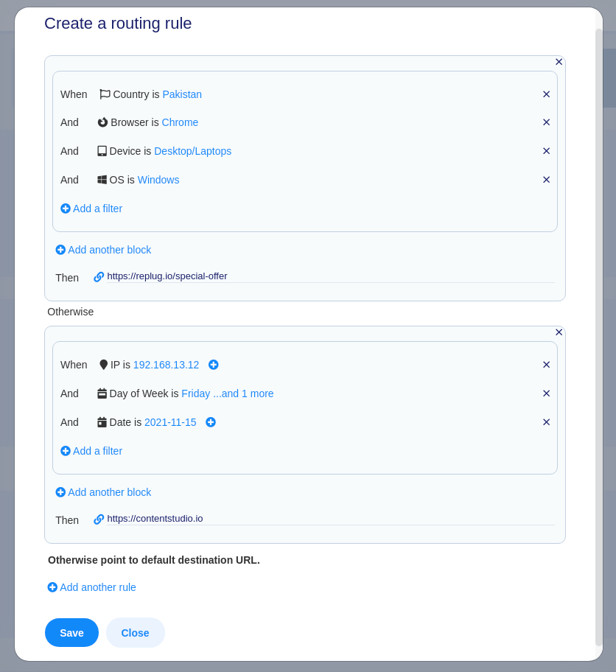616x672 pixels.
Task: Open the Chrome browser value selector
Action: point(180,122)
